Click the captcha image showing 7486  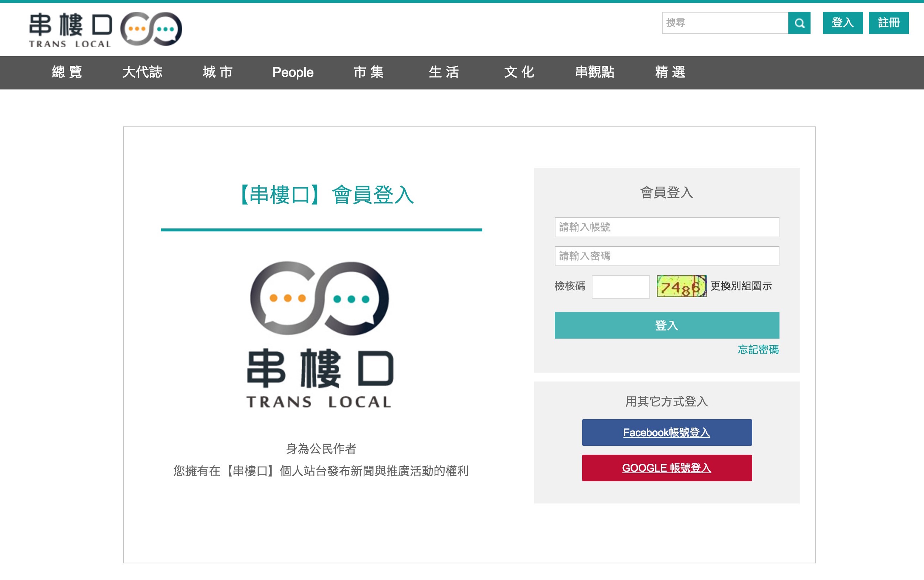pos(682,286)
